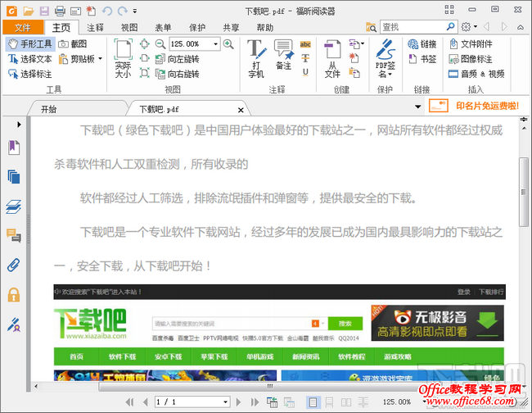The width and height of the screenshot is (532, 413).
Task: Open the settings gear dropdown
Action: point(469,26)
